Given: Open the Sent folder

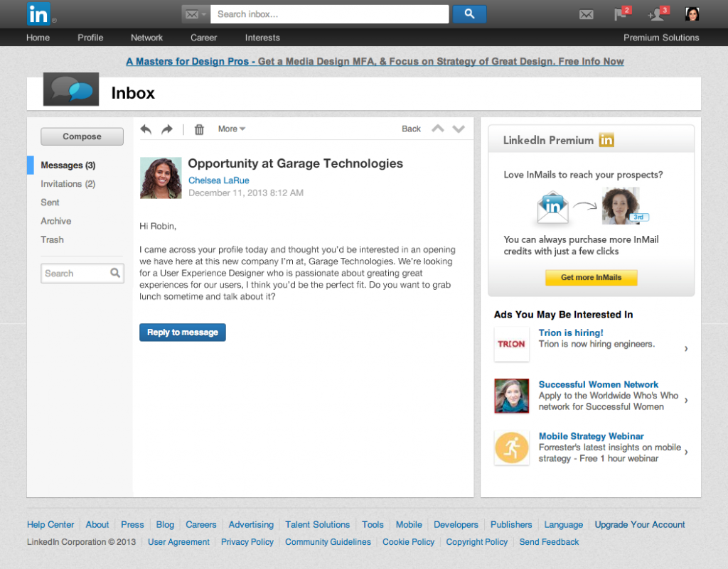Looking at the screenshot, I should 50,202.
